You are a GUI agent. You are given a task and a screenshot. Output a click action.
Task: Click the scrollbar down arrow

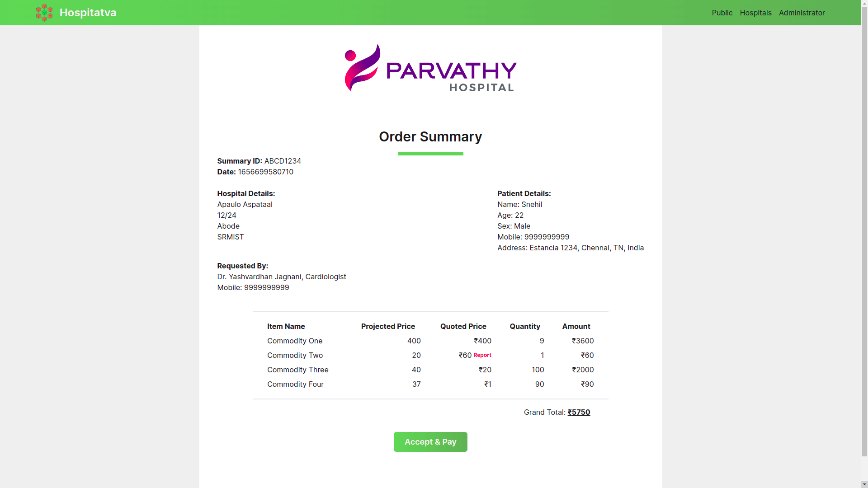click(x=864, y=484)
